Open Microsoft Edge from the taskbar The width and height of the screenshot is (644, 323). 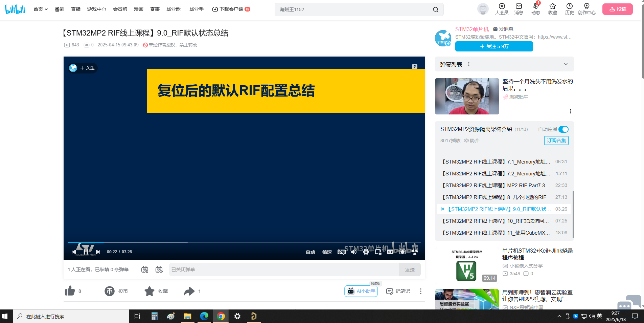[x=204, y=316]
